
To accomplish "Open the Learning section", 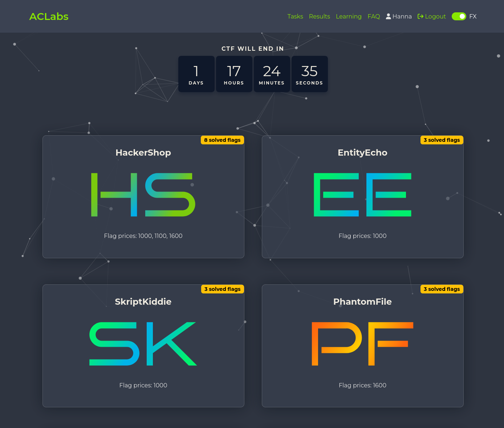I will (x=349, y=16).
